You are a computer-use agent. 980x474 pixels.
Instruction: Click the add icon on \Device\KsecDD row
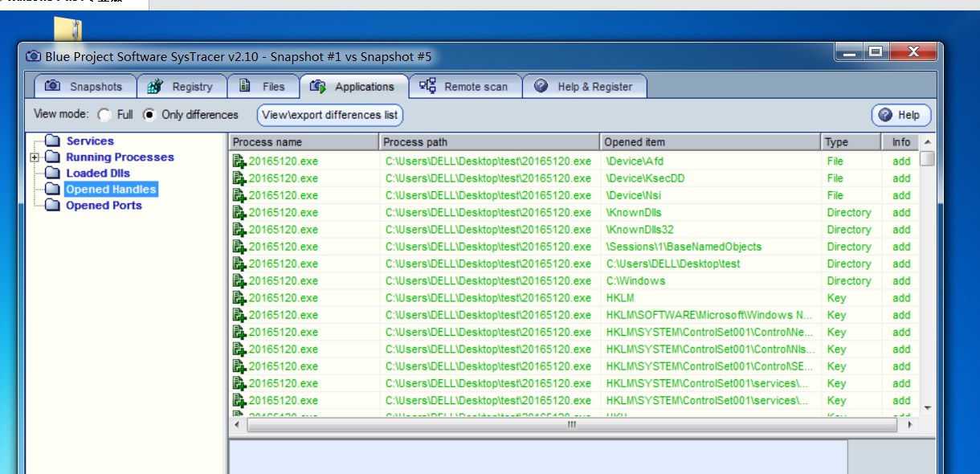tap(239, 178)
